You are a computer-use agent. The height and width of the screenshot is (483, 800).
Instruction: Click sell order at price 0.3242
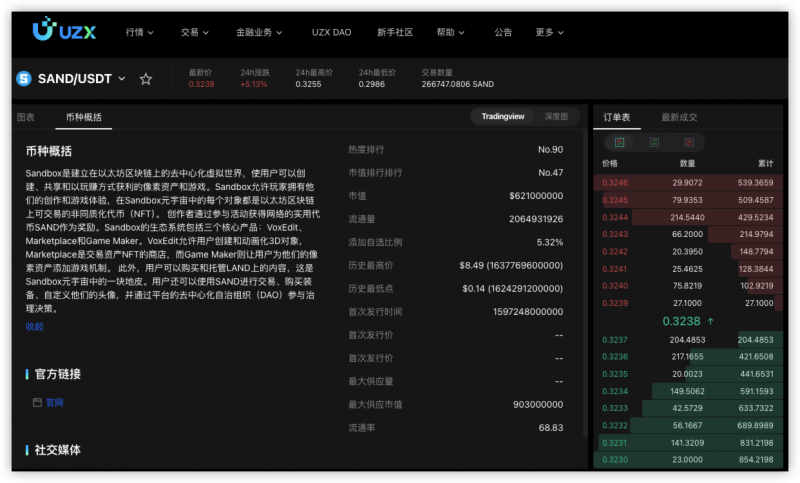pyautogui.click(x=688, y=251)
